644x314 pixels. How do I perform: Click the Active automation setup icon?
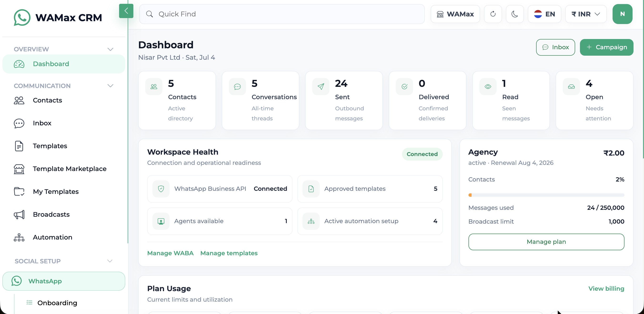pyautogui.click(x=311, y=221)
